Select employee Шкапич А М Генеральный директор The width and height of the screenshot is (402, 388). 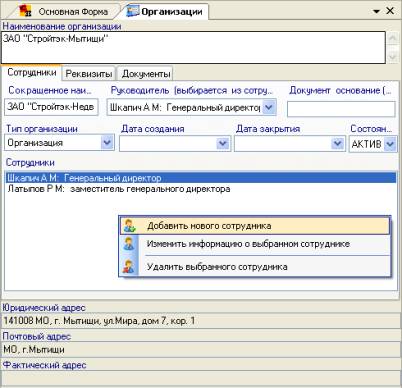(201, 178)
